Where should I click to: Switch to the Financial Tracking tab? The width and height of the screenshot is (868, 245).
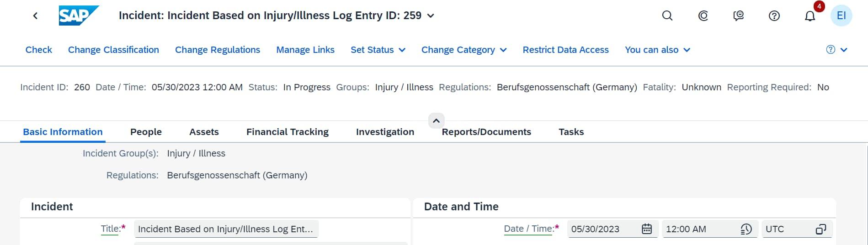point(287,132)
